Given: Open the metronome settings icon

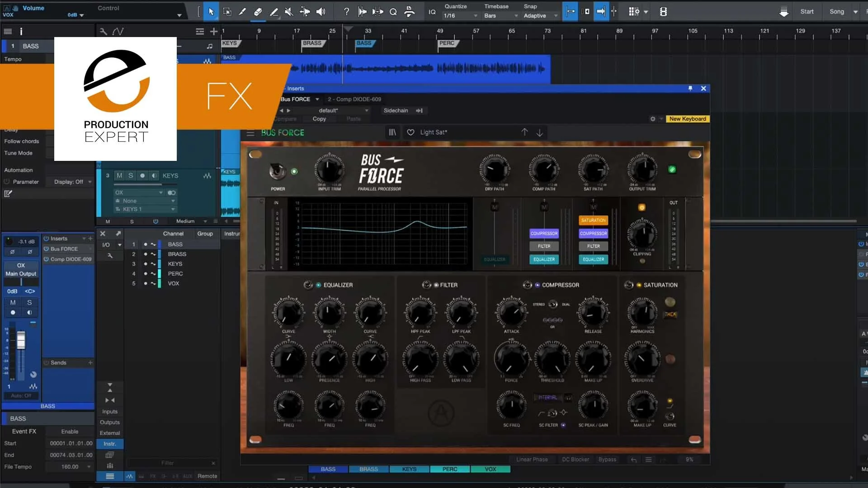Looking at the screenshot, I should click(409, 12).
